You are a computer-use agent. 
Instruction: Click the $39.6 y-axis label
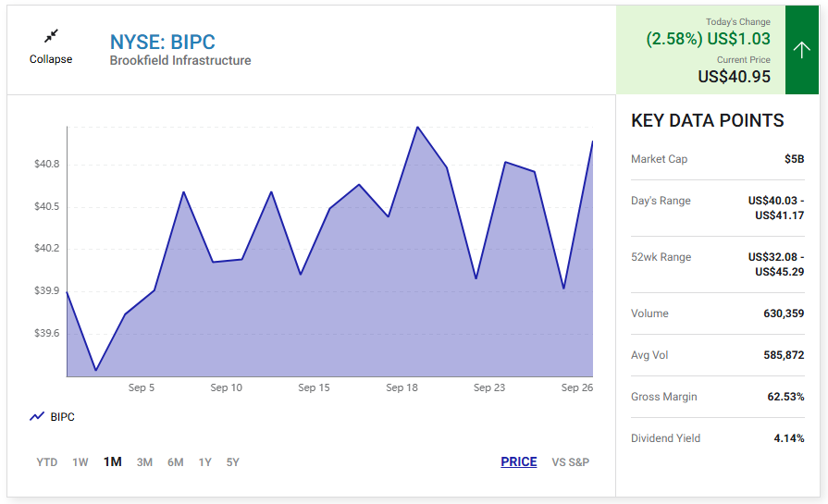click(x=47, y=333)
